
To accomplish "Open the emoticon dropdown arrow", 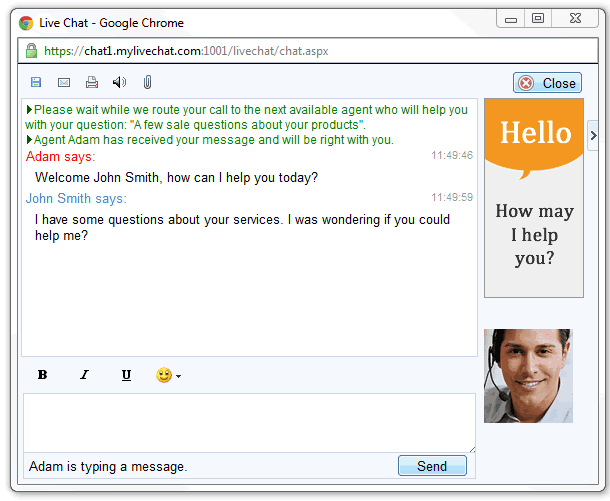I will pyautogui.click(x=178, y=376).
